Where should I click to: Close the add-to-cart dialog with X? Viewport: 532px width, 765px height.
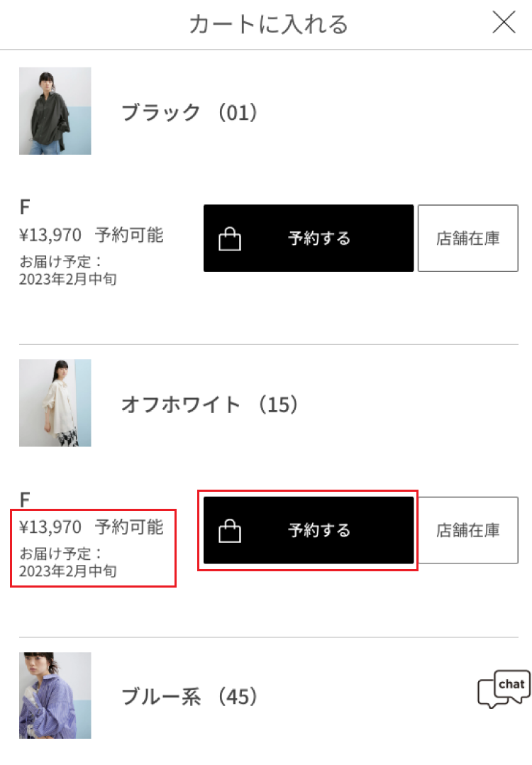(x=504, y=23)
